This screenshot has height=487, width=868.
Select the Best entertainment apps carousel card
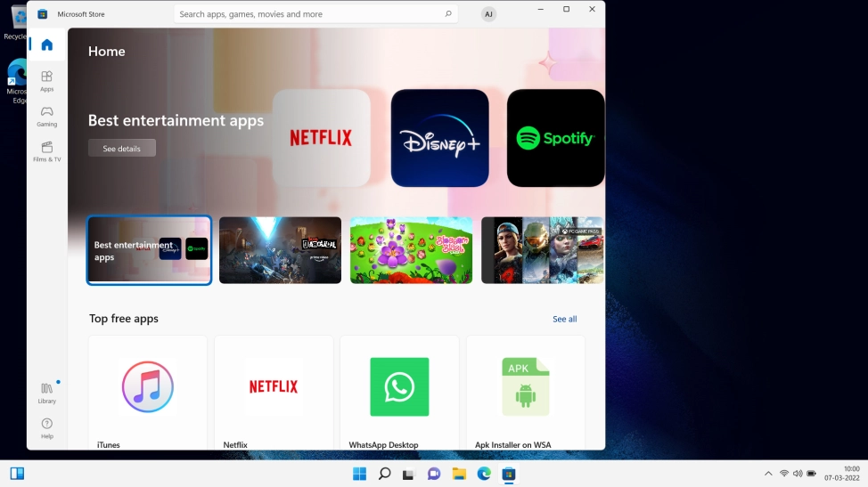tap(149, 250)
